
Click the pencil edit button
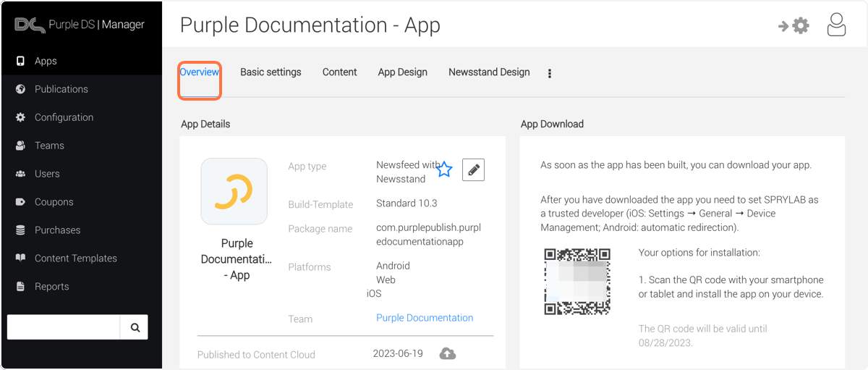click(473, 169)
